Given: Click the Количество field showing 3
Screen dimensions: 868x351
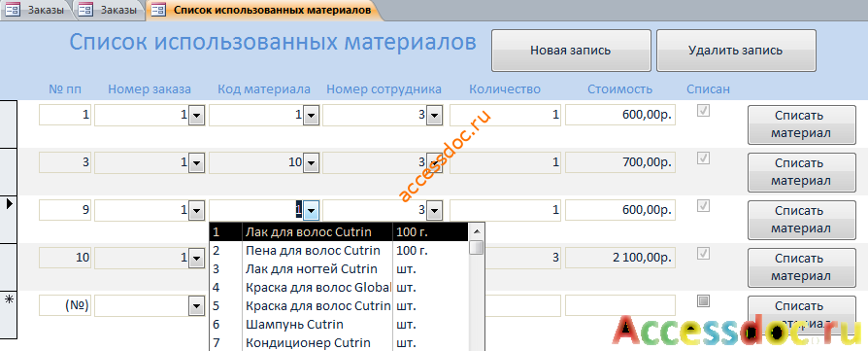Looking at the screenshot, I should [x=523, y=258].
